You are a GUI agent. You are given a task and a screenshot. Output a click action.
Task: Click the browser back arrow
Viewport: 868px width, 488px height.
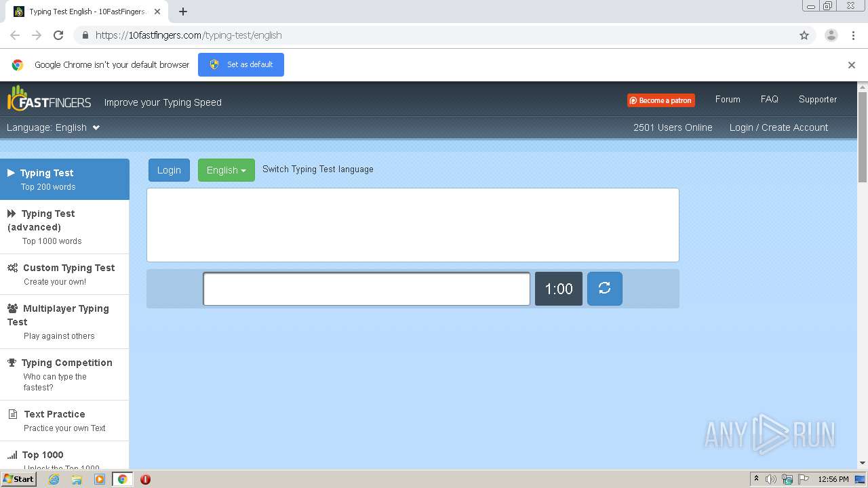click(x=15, y=35)
